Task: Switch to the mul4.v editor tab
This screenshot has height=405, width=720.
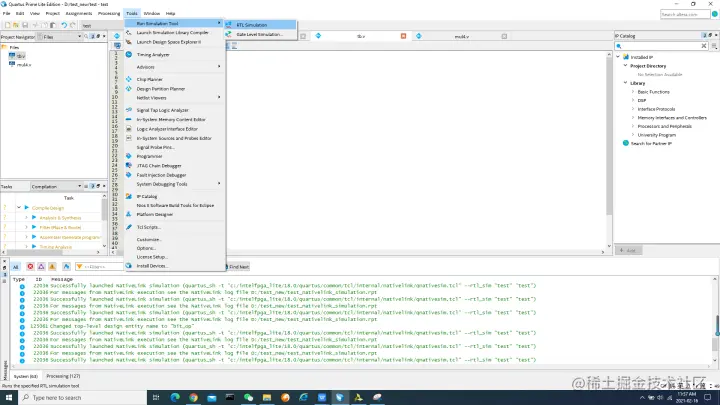Action: [x=461, y=36]
